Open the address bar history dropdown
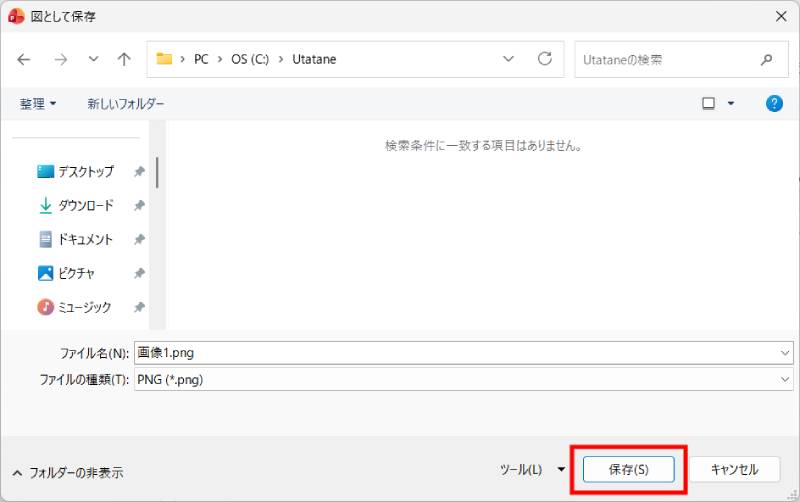The height and width of the screenshot is (502, 800). pos(508,59)
